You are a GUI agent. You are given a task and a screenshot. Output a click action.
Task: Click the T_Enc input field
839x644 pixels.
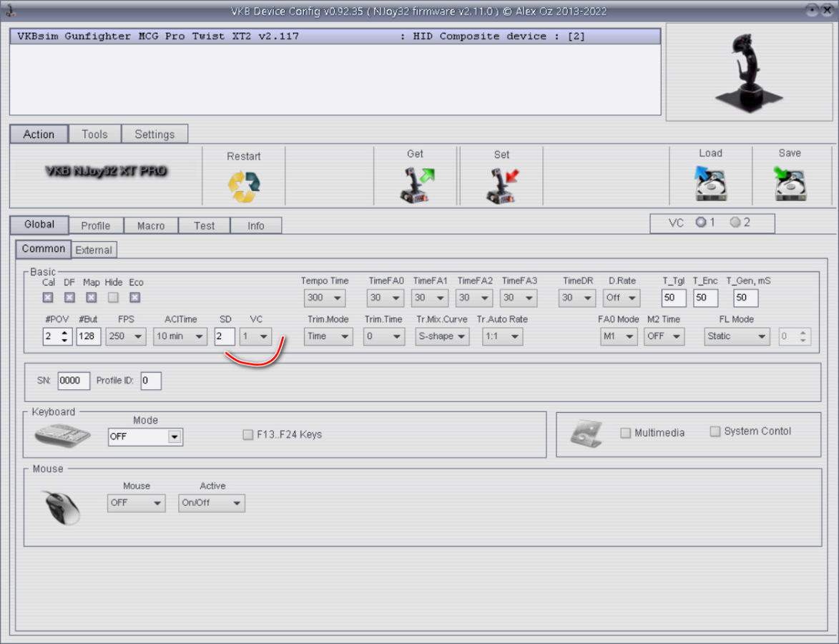(x=705, y=298)
